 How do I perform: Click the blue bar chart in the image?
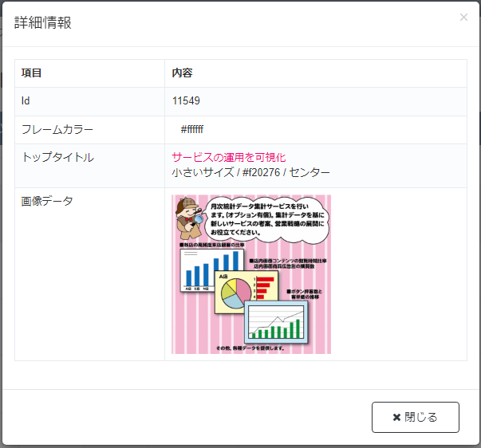coord(212,270)
